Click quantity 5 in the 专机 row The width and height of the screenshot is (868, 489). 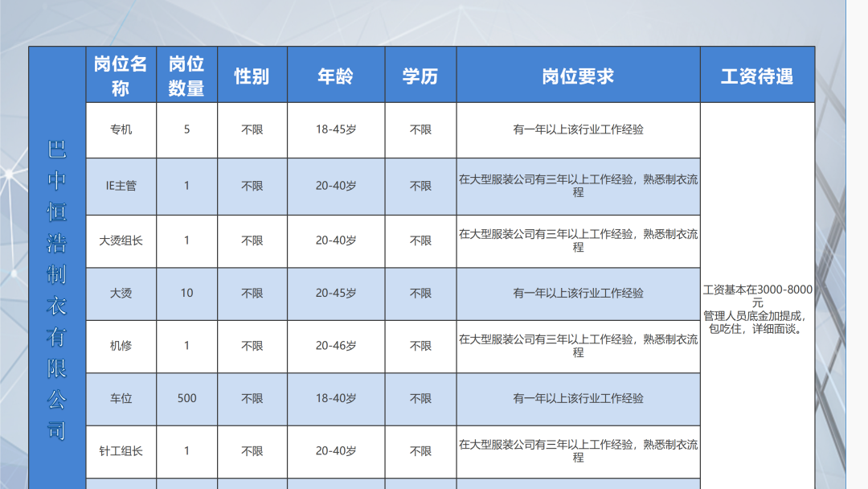coord(186,129)
